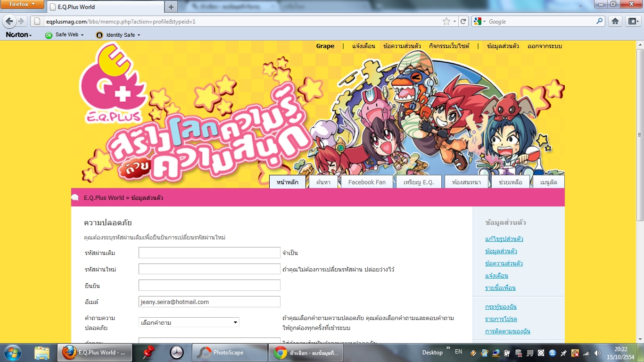Image resolution: width=644 pixels, height=362 pixels.
Task: Open the clock app on taskbar
Action: click(176, 353)
